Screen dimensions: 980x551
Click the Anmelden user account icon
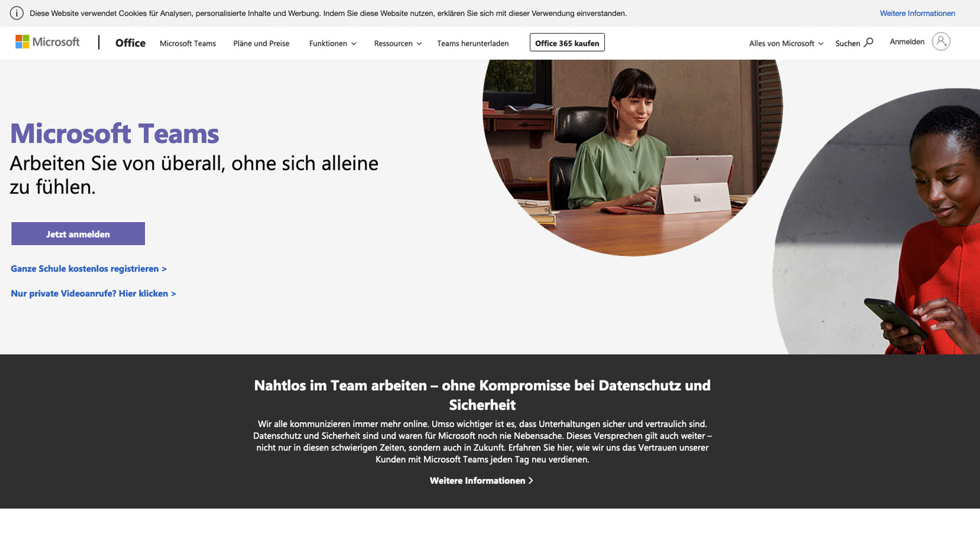(941, 42)
